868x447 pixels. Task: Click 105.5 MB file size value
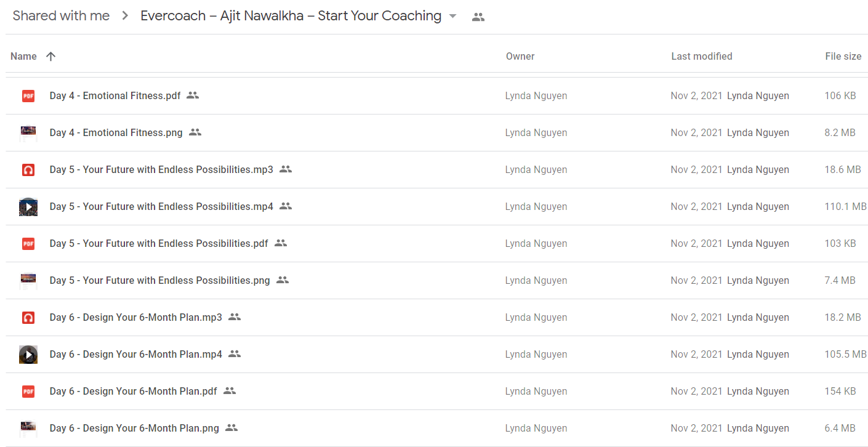coord(846,354)
